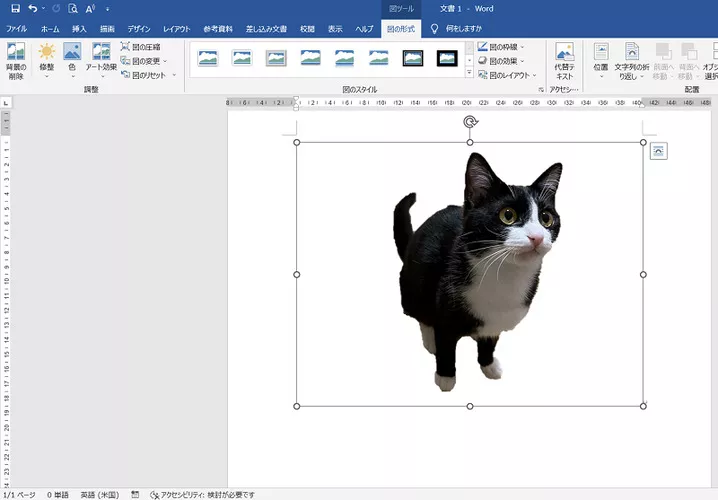The width and height of the screenshot is (718, 500).
Task: Expand the picture styles gallery with the More arrow
Action: 469,72
